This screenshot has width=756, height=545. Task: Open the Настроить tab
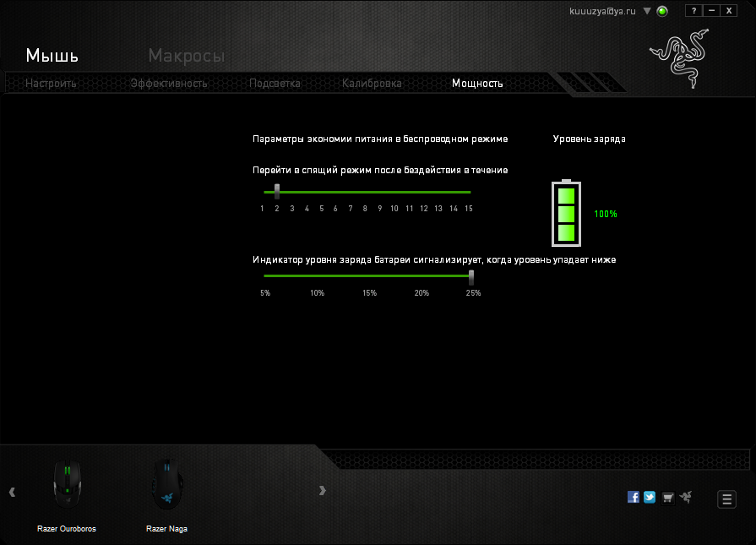point(51,84)
